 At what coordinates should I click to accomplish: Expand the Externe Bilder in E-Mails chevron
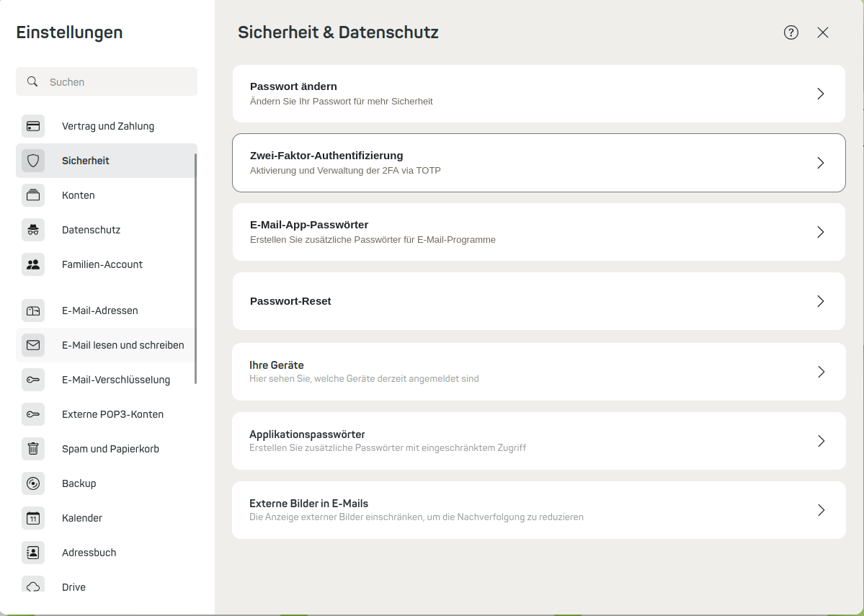click(x=821, y=510)
